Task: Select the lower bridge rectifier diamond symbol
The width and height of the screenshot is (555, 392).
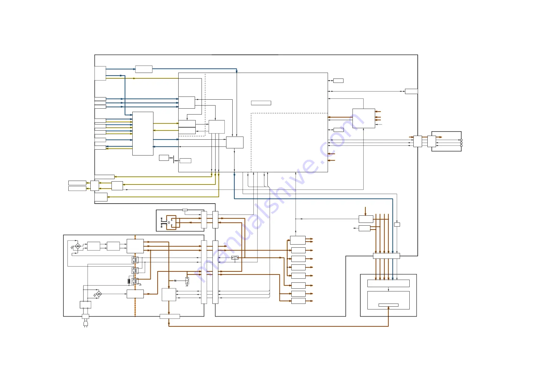Action: (x=99, y=294)
